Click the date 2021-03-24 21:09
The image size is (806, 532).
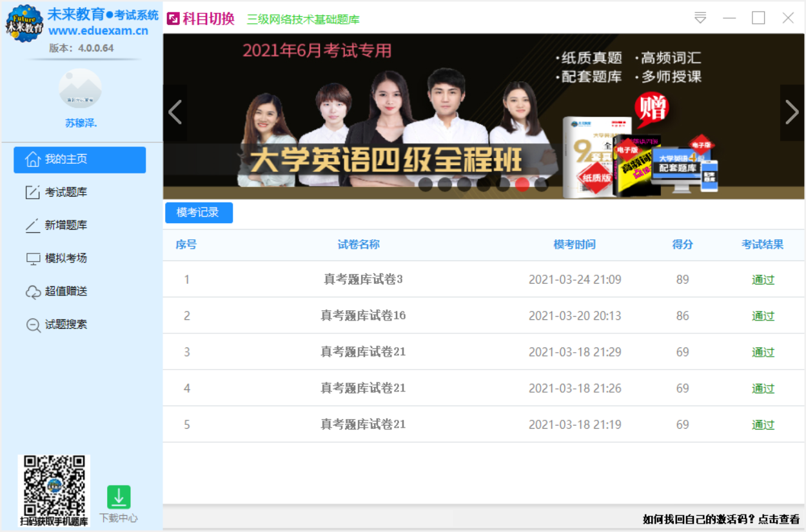pos(575,280)
